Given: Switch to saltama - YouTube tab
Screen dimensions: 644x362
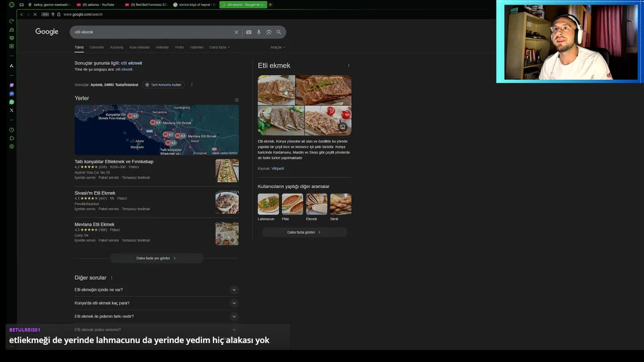Looking at the screenshot, I should [98, 5].
